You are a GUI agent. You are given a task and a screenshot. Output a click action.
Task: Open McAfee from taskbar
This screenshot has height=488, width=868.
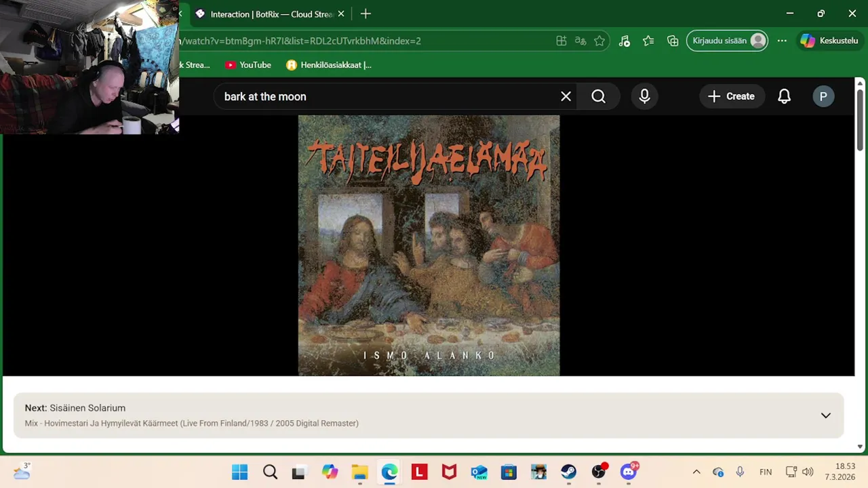click(x=449, y=472)
